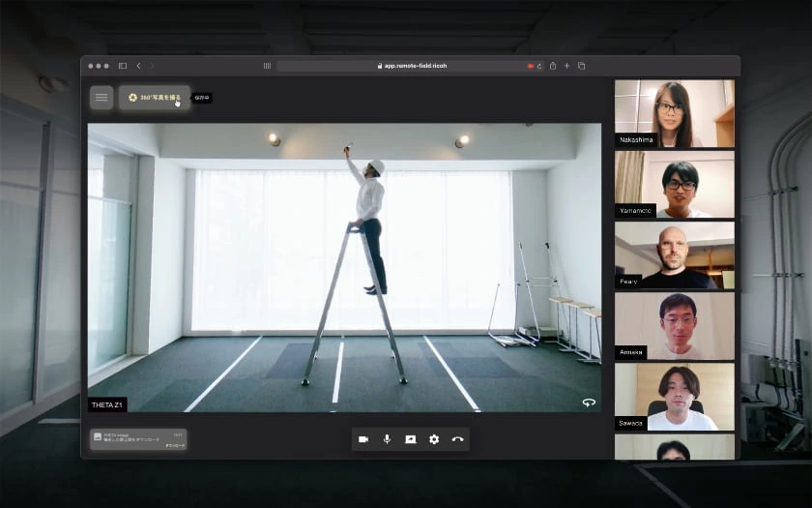The image size is (812, 508).
Task: Click the main THETA Z1 video feed
Action: click(344, 267)
